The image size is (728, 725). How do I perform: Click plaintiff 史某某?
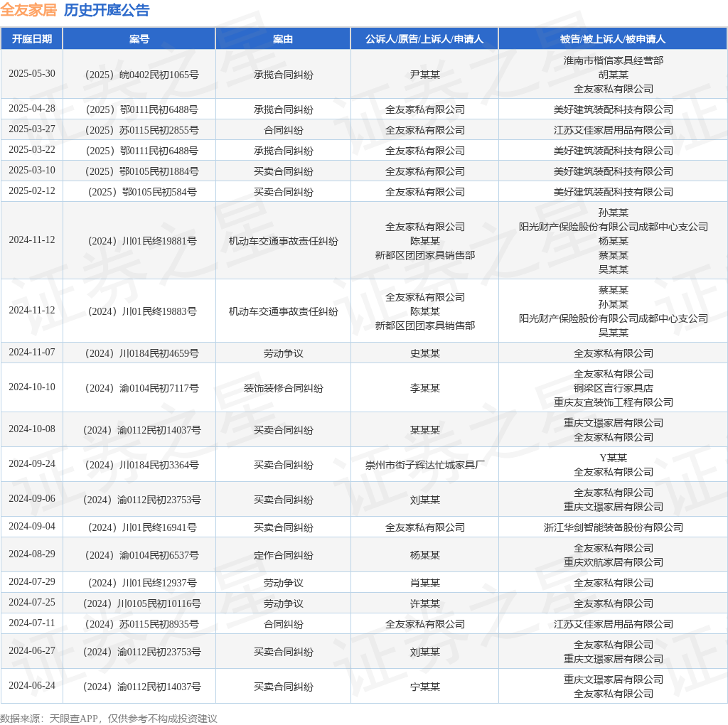point(425,354)
